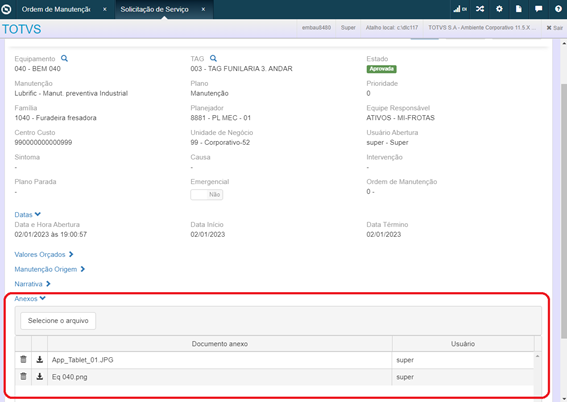Click Sair to log out
This screenshot has height=402, width=567.
555,28
